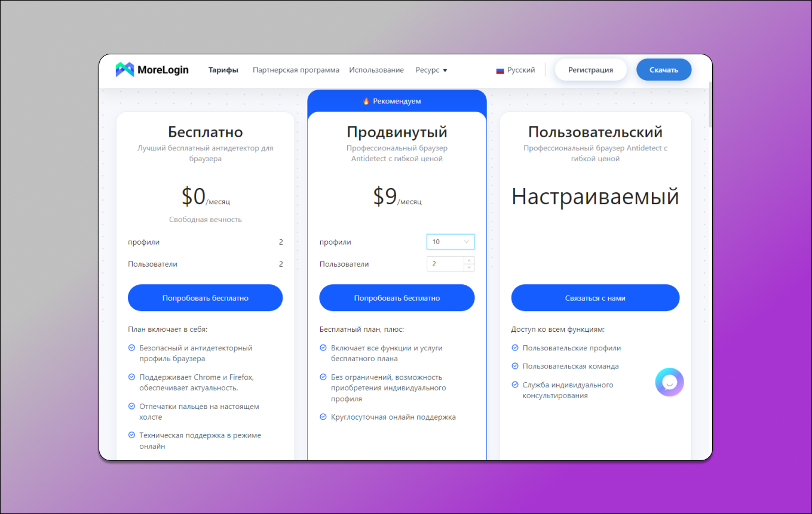Open the chat support bubble
Image resolution: width=812 pixels, height=514 pixels.
[669, 382]
